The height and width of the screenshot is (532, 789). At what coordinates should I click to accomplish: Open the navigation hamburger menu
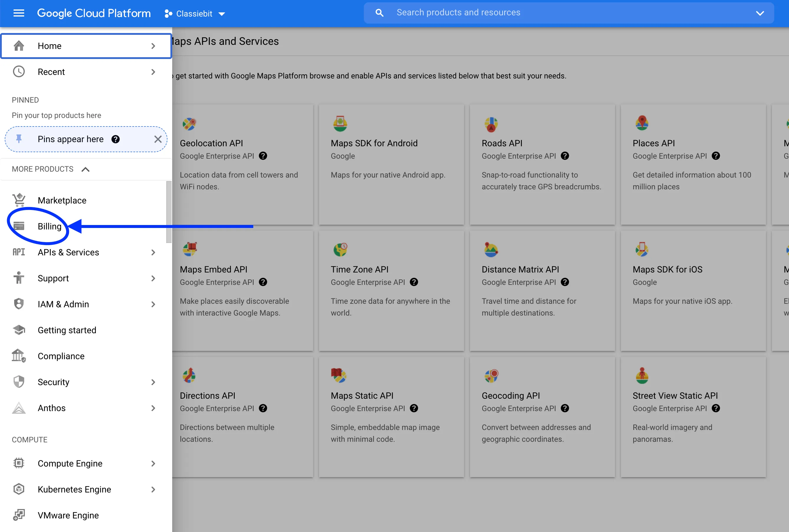[19, 13]
